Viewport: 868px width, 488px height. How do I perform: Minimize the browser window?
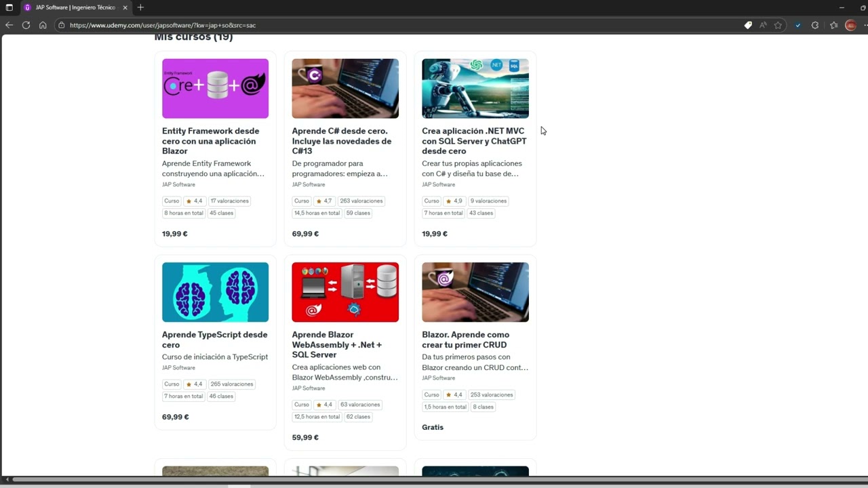842,7
